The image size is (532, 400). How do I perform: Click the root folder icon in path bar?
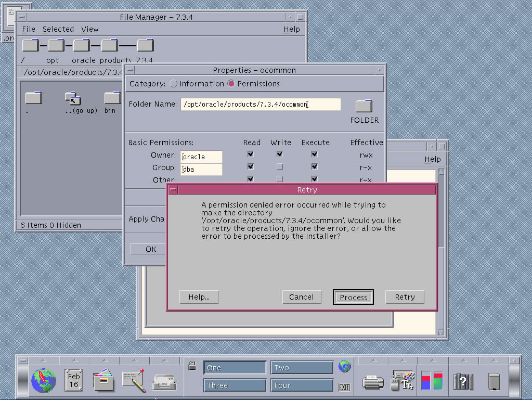tap(31, 45)
